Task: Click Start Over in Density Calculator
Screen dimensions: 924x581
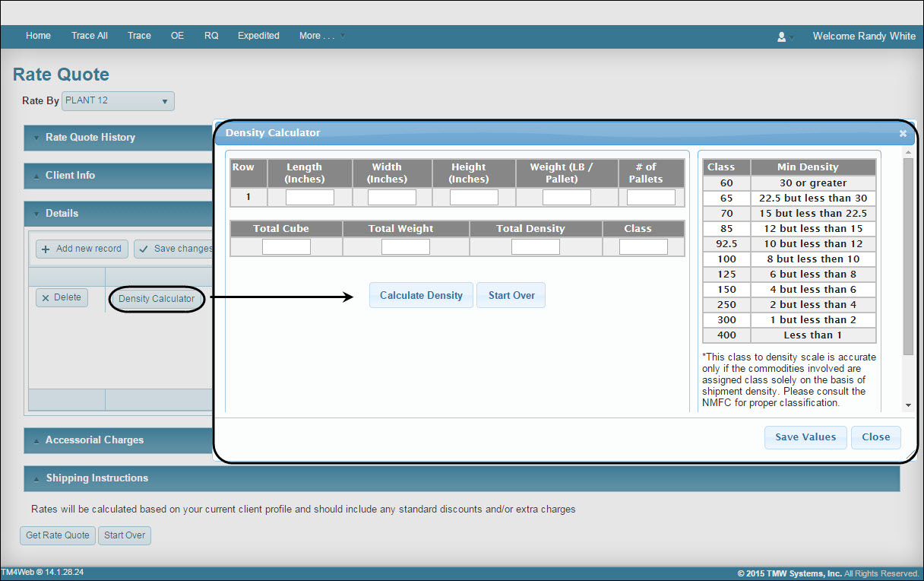Action: 511,295
